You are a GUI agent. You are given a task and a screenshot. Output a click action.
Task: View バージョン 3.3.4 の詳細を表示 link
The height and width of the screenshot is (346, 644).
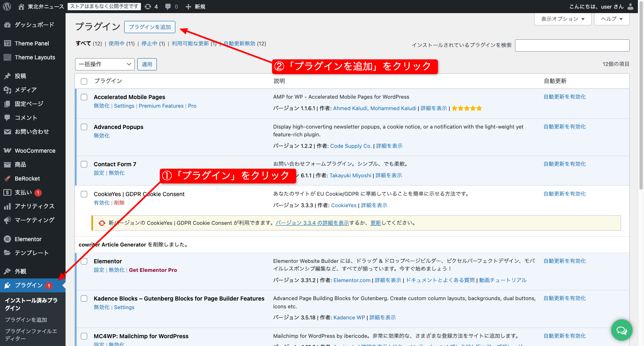[312, 223]
